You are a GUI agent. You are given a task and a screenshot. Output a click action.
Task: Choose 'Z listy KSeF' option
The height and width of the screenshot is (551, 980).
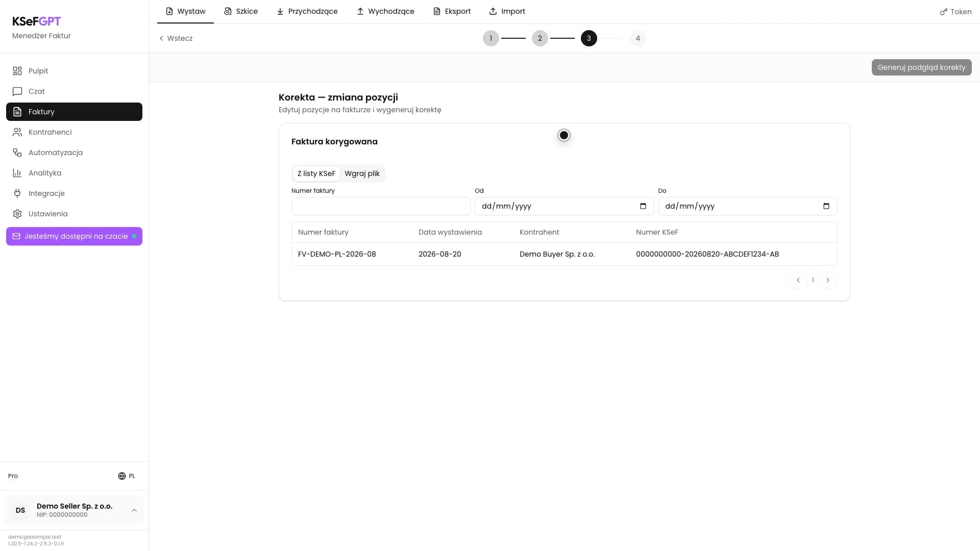tap(316, 173)
